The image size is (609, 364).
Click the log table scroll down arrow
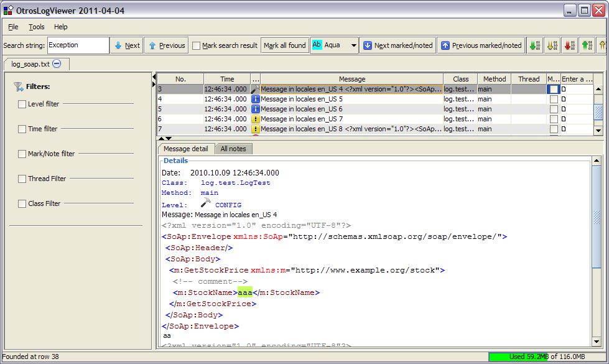(x=598, y=131)
